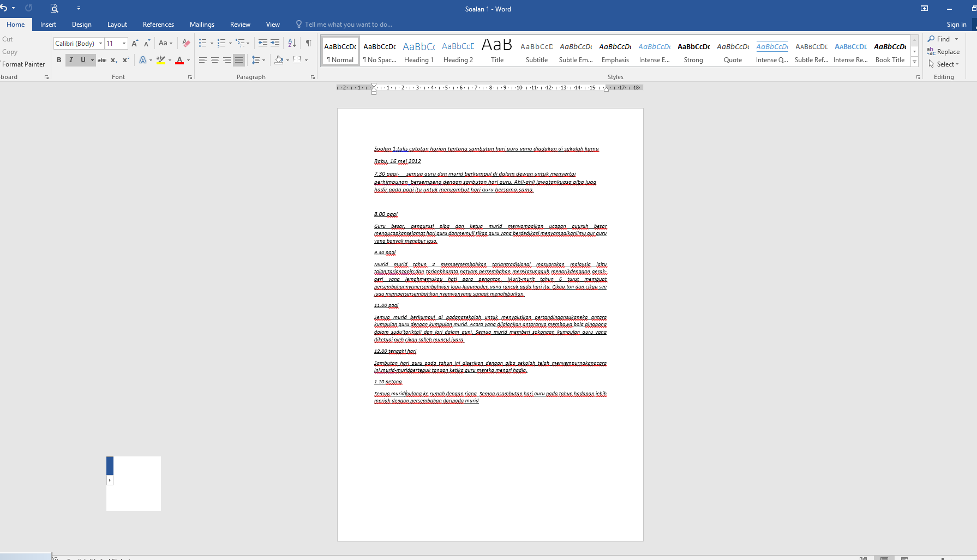Screen dimensions: 977x560
Task: Switch to the Layout tab
Action: pos(117,25)
